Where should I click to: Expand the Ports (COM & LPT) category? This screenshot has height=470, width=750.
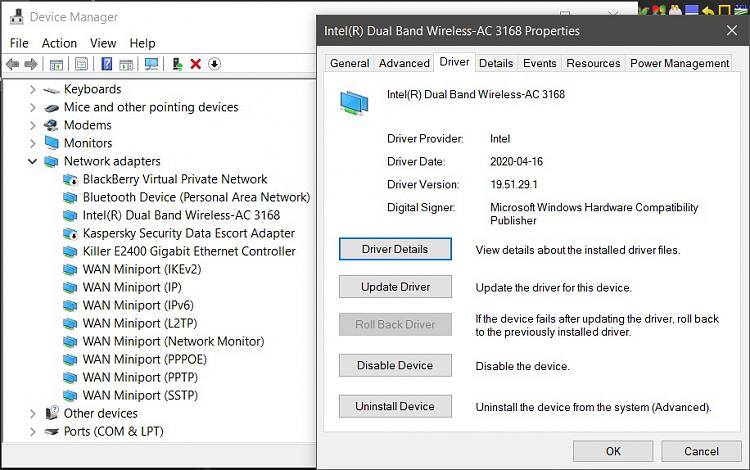(33, 432)
